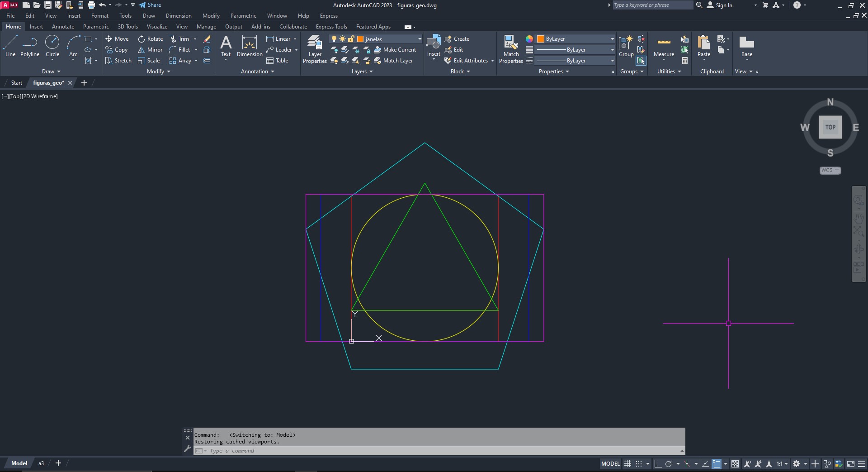868x472 pixels.
Task: Click the Stretch tool icon
Action: pos(109,61)
